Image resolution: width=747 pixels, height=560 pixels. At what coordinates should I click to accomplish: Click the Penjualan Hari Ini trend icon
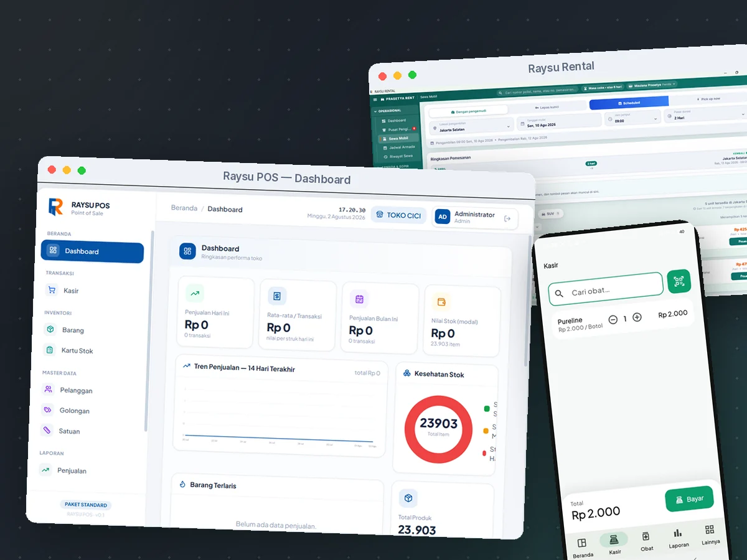(195, 293)
